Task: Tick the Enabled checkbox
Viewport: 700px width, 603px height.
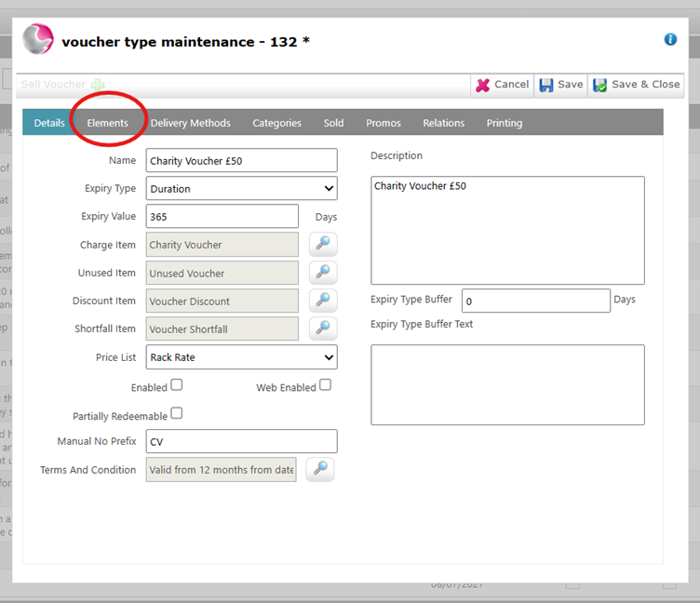Action: click(x=177, y=384)
